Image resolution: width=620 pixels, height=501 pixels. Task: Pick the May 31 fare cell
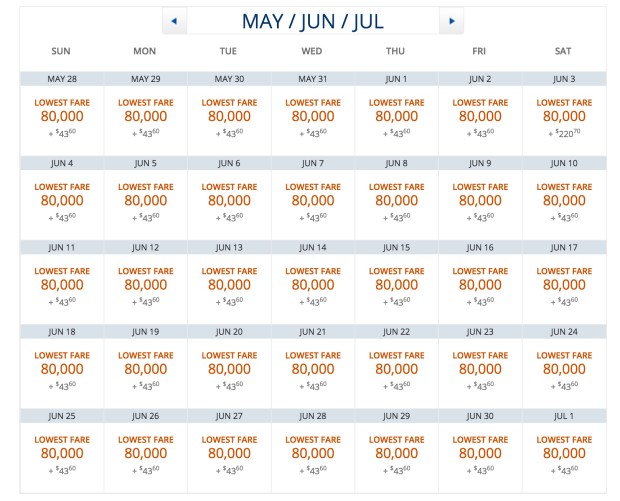[x=312, y=116]
